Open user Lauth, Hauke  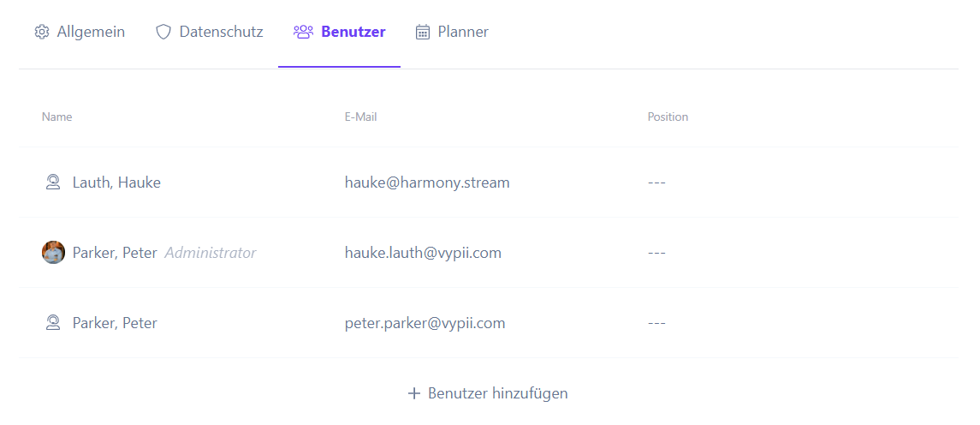pos(116,183)
